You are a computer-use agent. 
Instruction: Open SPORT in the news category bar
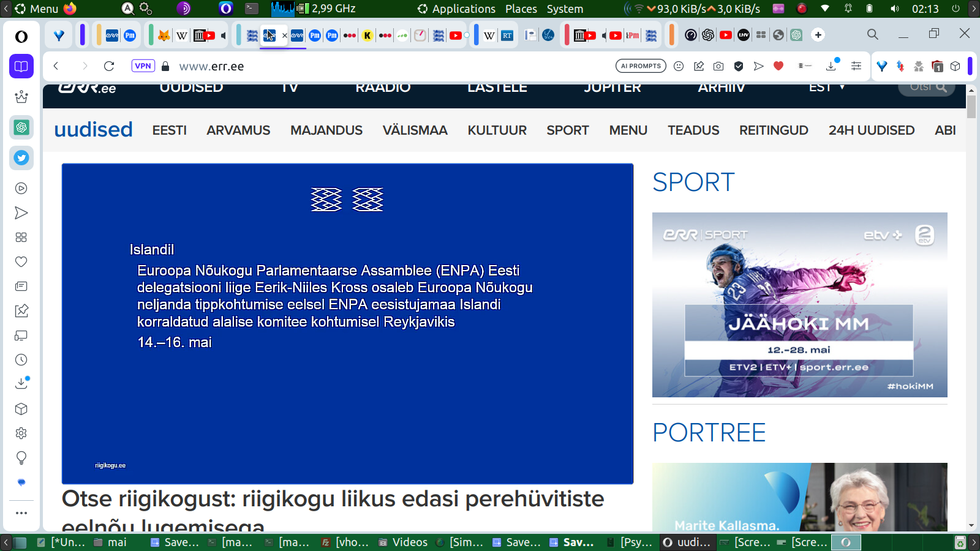coord(568,130)
